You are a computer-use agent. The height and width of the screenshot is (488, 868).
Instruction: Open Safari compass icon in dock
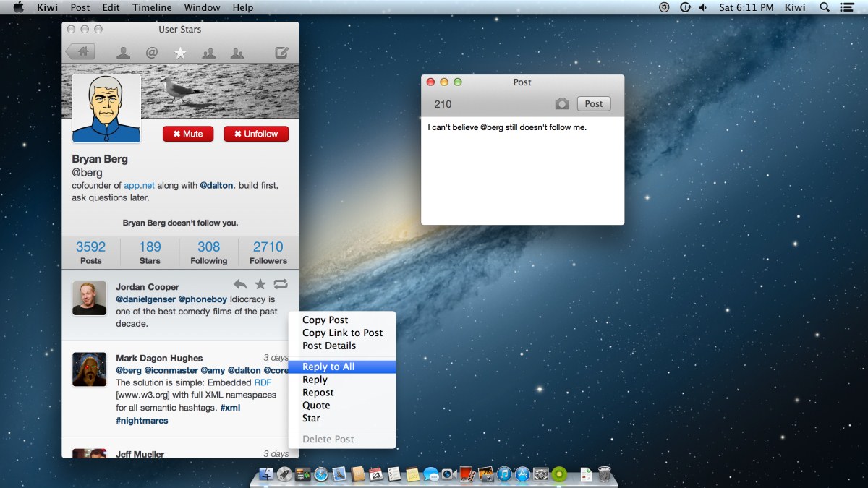pos(321,474)
